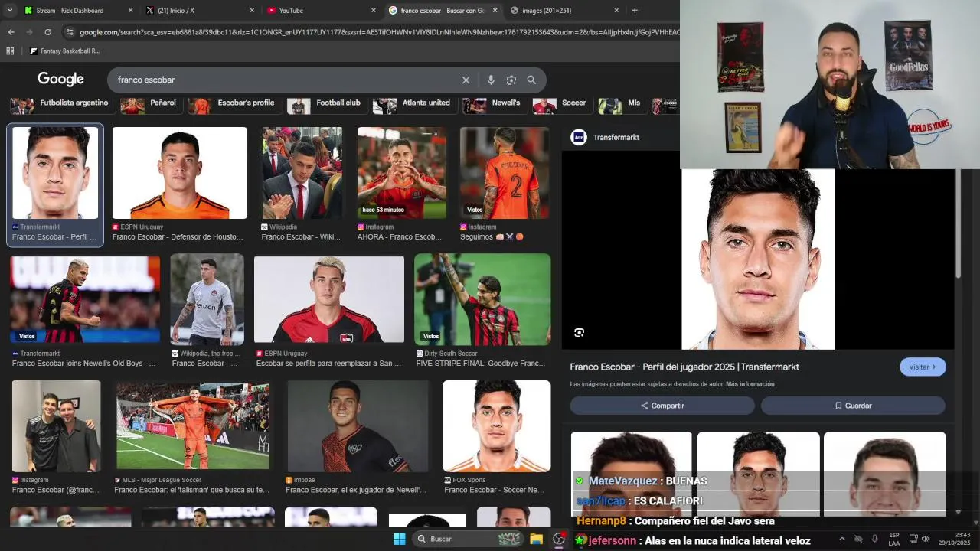Open Instagram 'AHORA - Franco Escobar' image
Screen dimensions: 980x551
pos(401,173)
